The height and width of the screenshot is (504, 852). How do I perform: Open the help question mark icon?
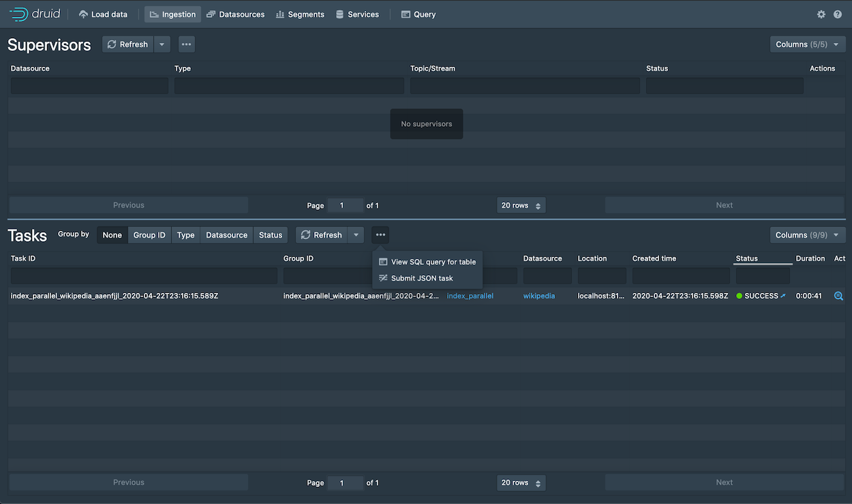coord(838,14)
